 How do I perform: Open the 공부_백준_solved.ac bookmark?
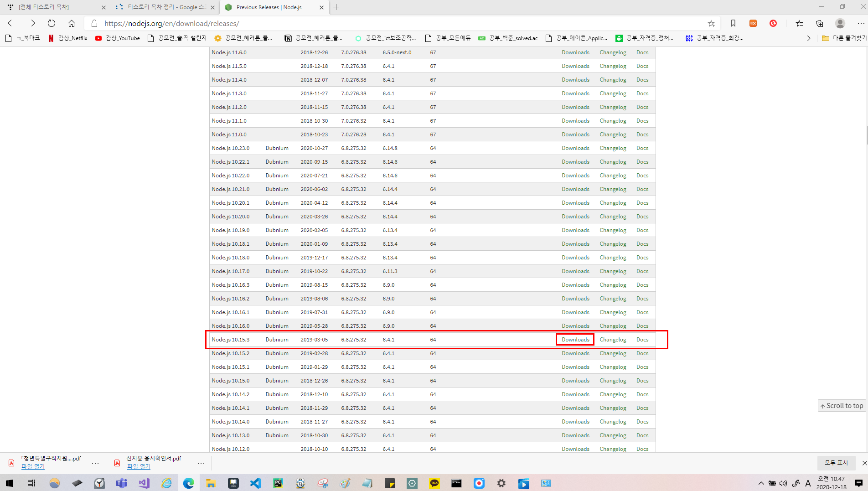[x=508, y=38]
